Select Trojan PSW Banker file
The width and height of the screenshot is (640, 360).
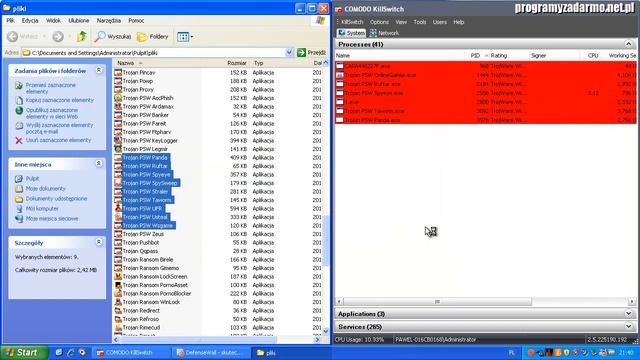145,115
